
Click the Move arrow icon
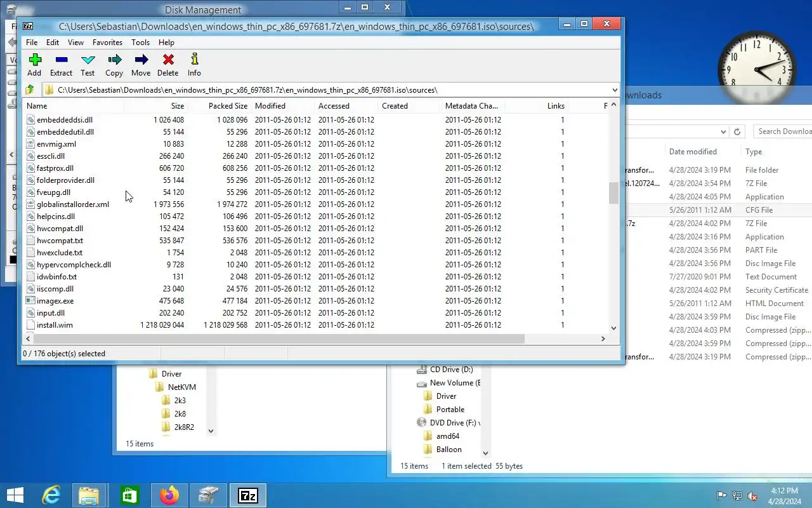point(141,60)
